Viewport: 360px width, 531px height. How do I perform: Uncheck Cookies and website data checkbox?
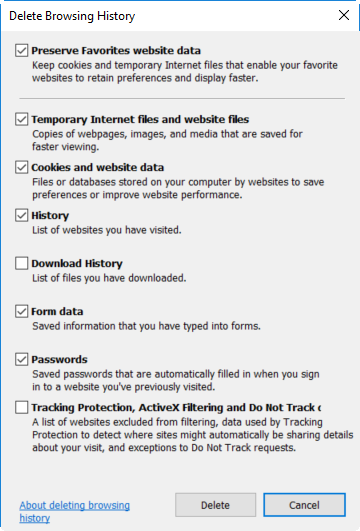[x=21, y=168]
